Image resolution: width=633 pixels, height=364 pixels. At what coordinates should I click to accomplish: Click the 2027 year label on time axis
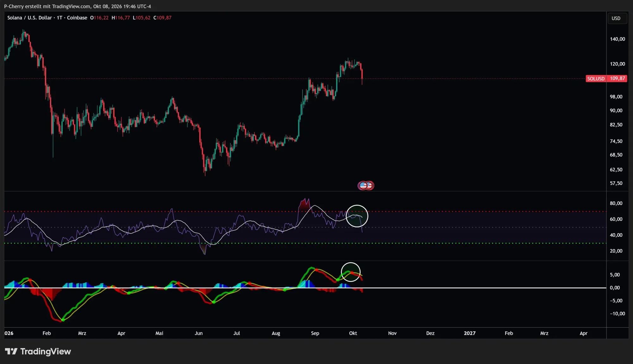click(x=470, y=333)
